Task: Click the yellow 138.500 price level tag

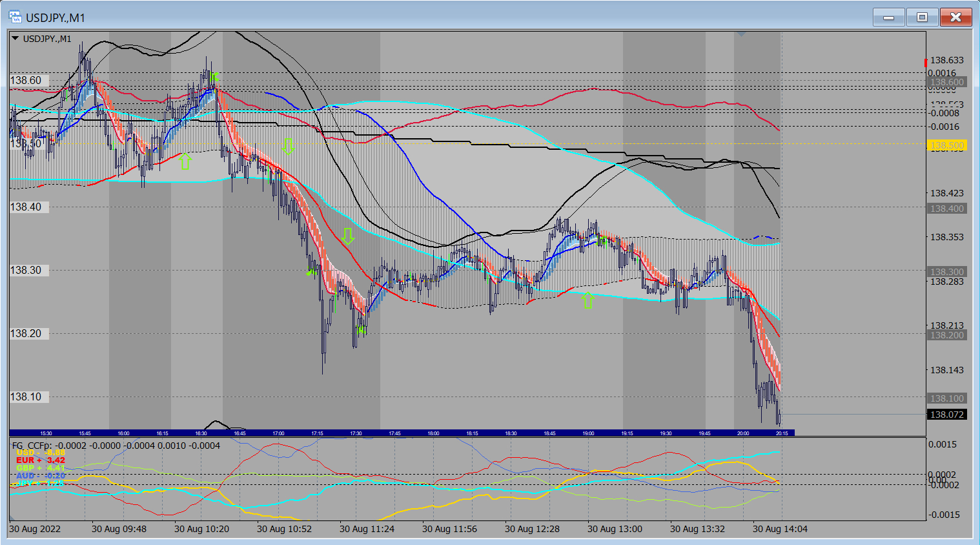Action: (x=946, y=146)
